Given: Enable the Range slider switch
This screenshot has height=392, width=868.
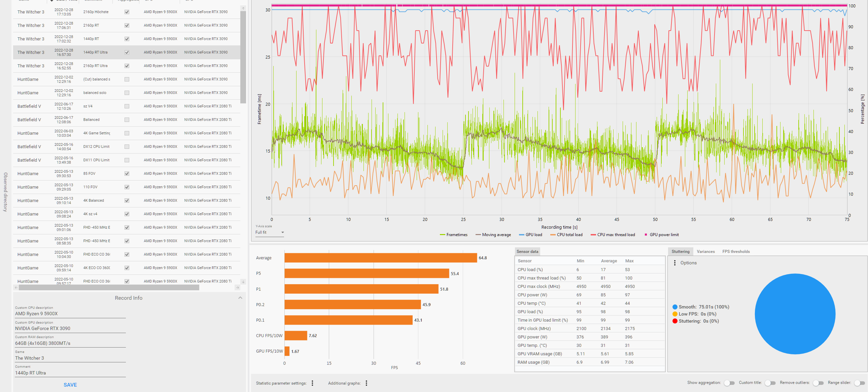Looking at the screenshot, I should coord(860,383).
